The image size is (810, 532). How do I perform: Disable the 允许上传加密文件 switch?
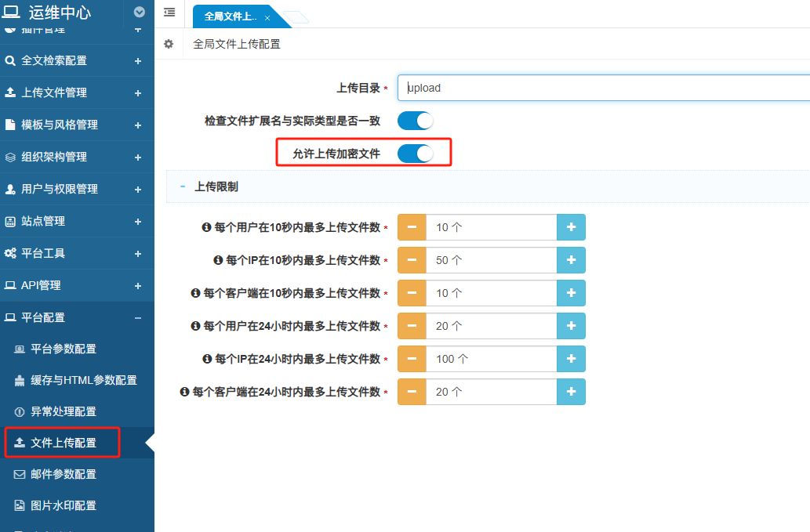(x=415, y=154)
